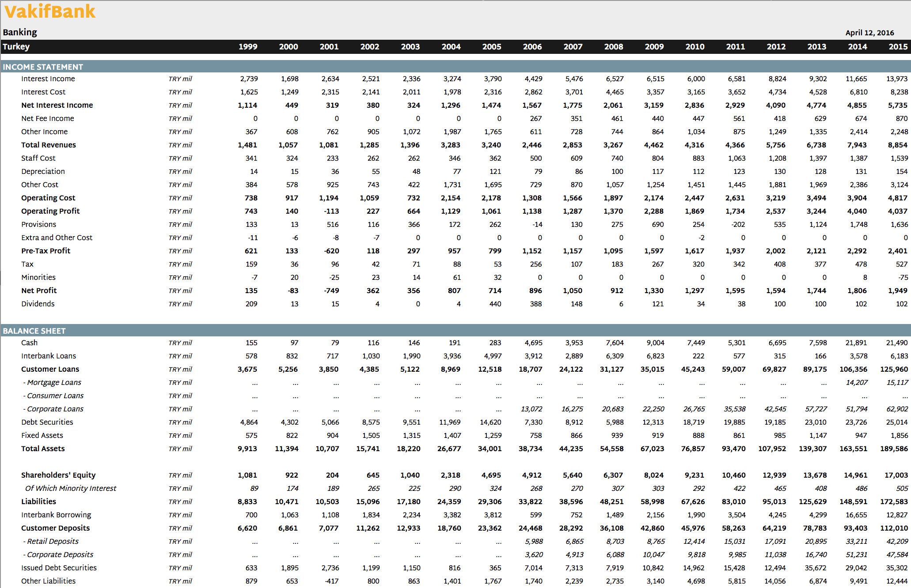Click the Issued Debt Securities label

point(59,568)
